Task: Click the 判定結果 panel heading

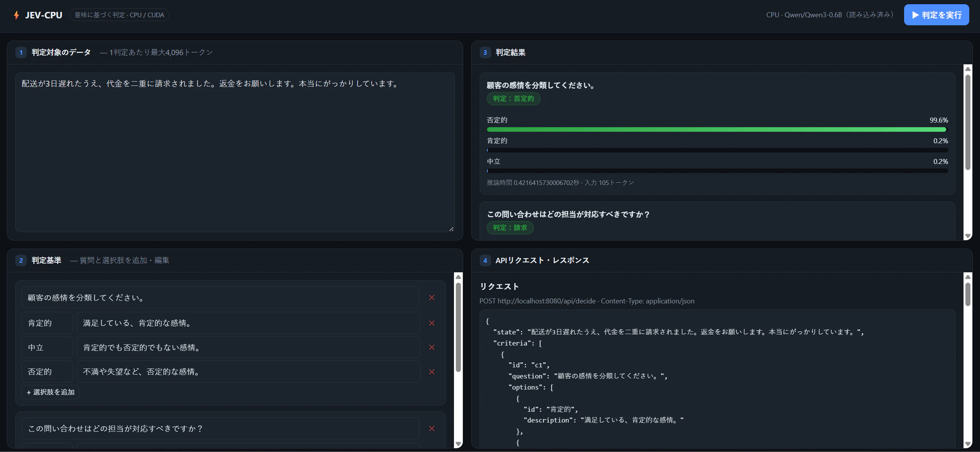Action: (510, 52)
